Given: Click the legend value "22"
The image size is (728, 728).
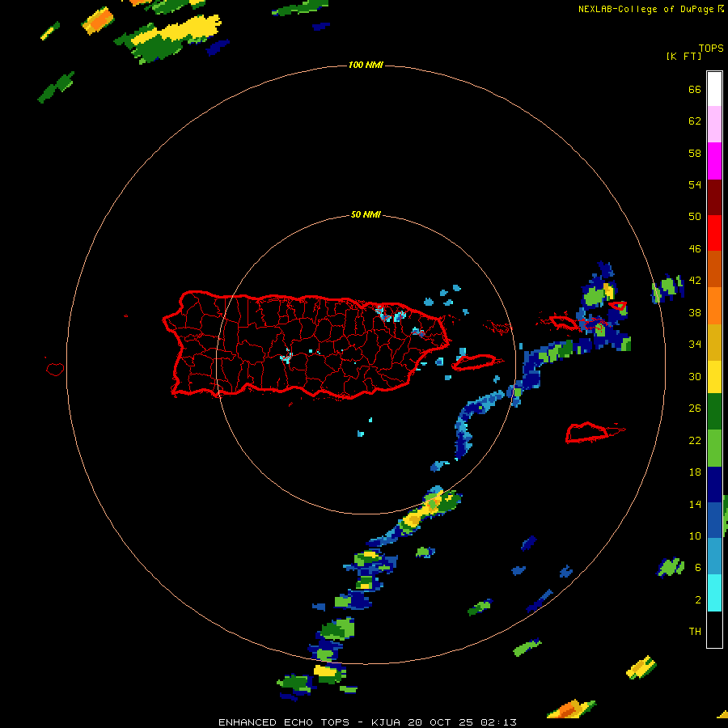Looking at the screenshot, I should (x=695, y=440).
